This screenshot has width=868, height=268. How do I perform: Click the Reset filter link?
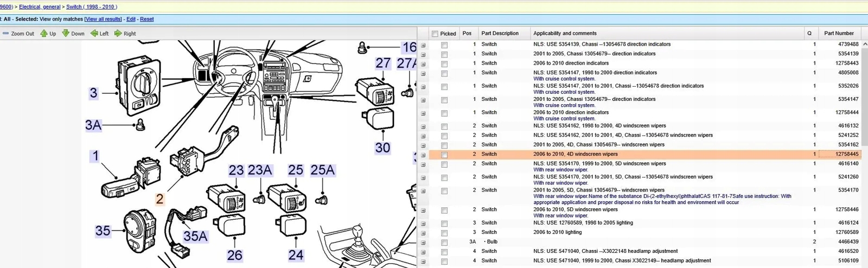(x=146, y=19)
